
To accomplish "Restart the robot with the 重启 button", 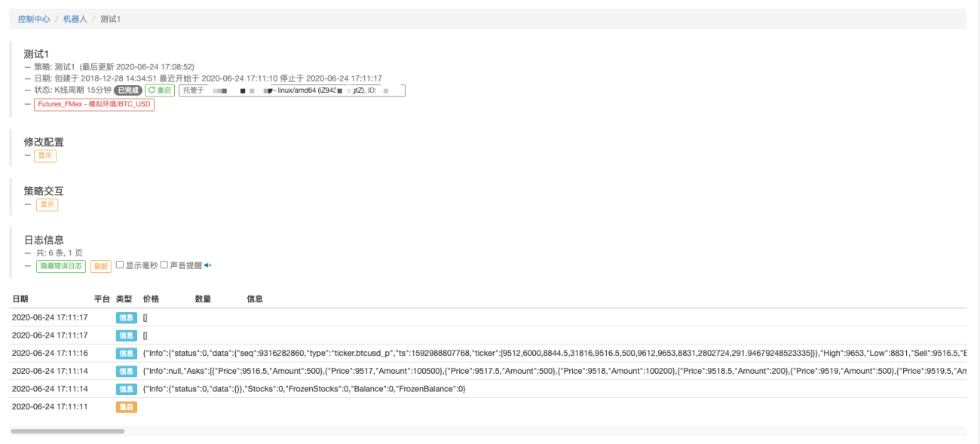I will pos(160,90).
